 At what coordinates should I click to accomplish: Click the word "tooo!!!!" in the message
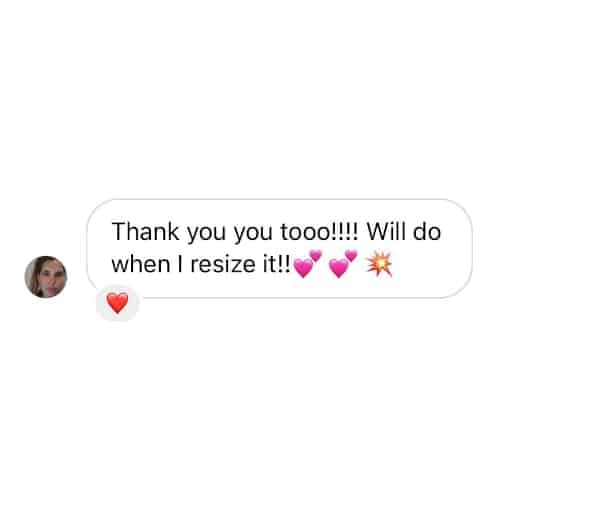pyautogui.click(x=319, y=231)
